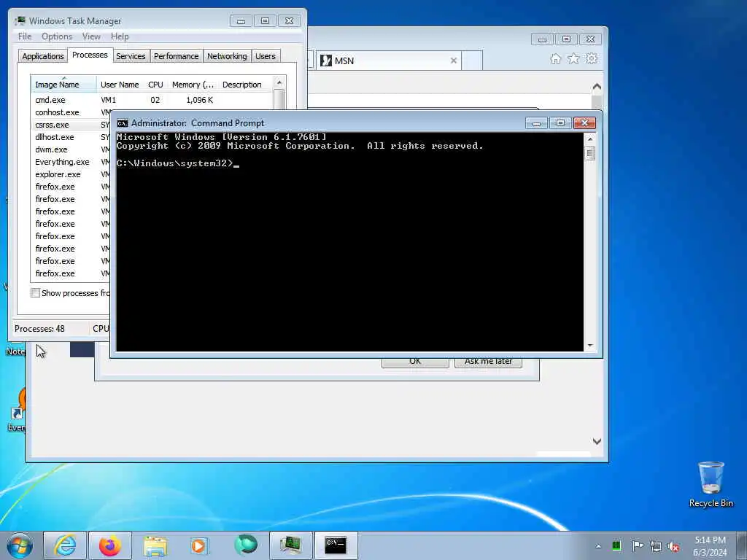The image size is (747, 560).
Task: Select dllhost.exe process row
Action: (71, 137)
